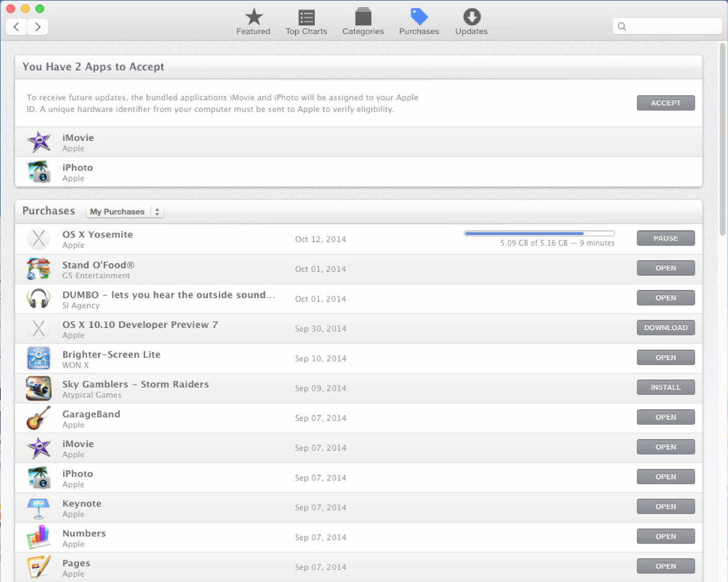The width and height of the screenshot is (728, 582).
Task: Open the My Purchases dropdown
Action: (x=125, y=211)
